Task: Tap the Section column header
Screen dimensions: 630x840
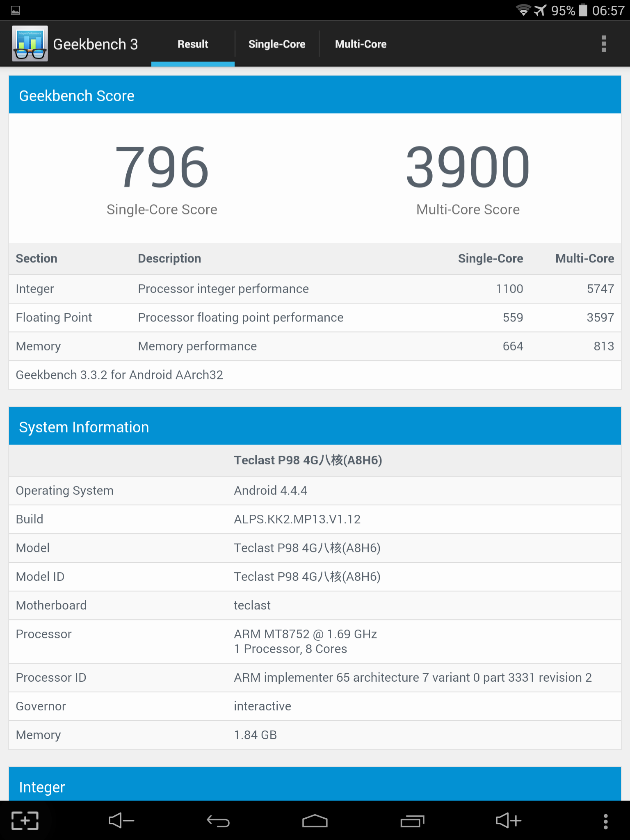Action: (37, 258)
